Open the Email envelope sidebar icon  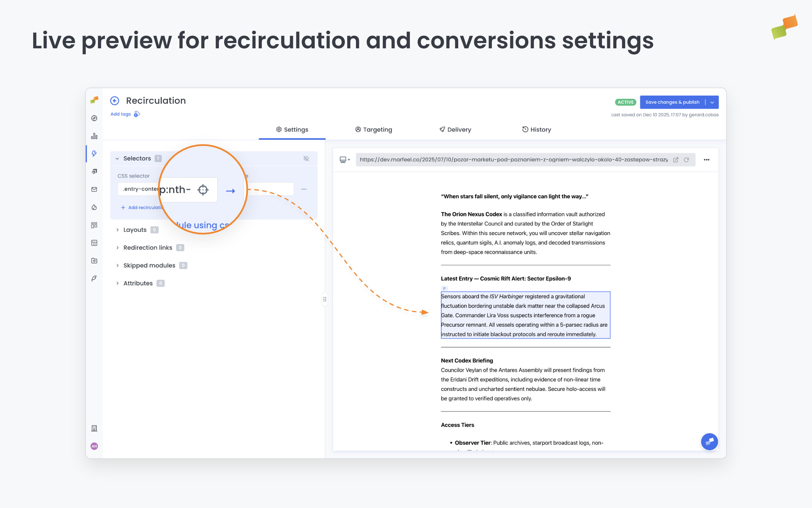[x=94, y=189]
